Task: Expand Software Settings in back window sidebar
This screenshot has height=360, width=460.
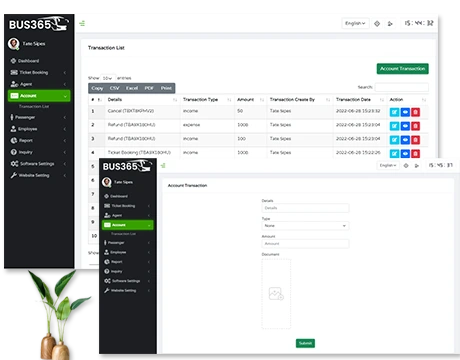Action: pyautogui.click(x=39, y=164)
